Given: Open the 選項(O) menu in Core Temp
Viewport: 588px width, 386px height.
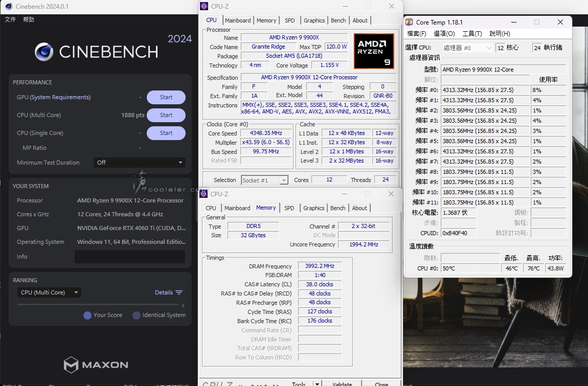Looking at the screenshot, I should [x=444, y=34].
